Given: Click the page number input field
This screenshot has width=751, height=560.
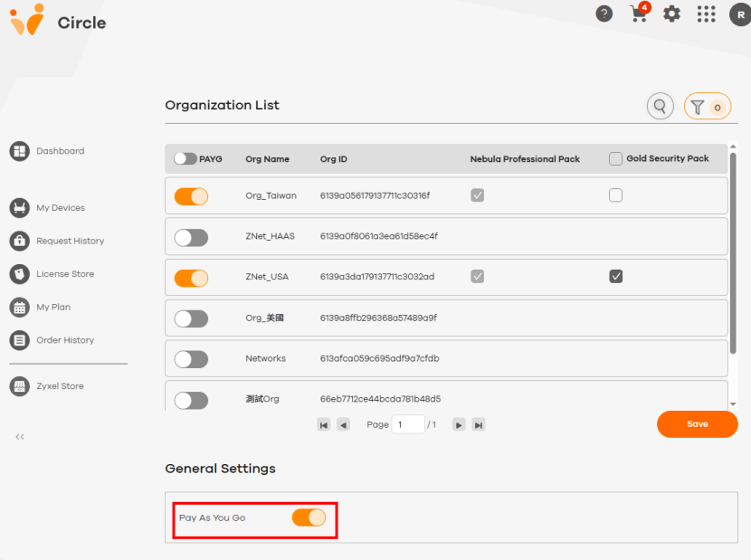Looking at the screenshot, I should tap(408, 424).
